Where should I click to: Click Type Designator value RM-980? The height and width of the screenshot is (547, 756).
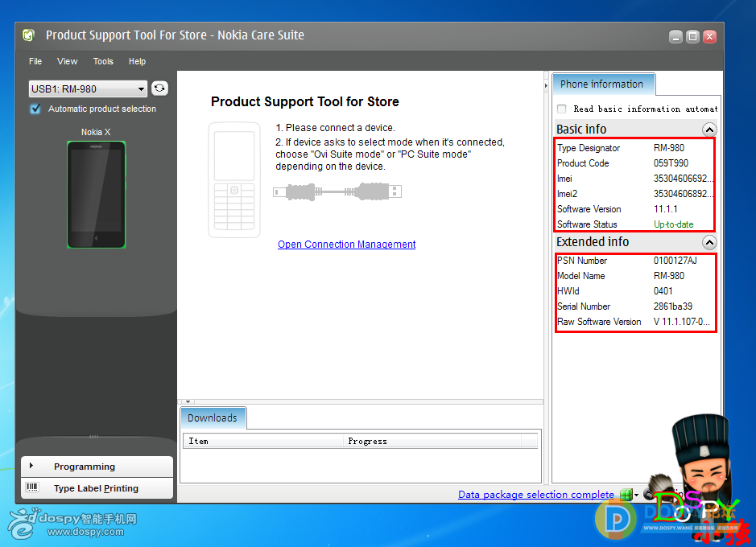point(669,148)
